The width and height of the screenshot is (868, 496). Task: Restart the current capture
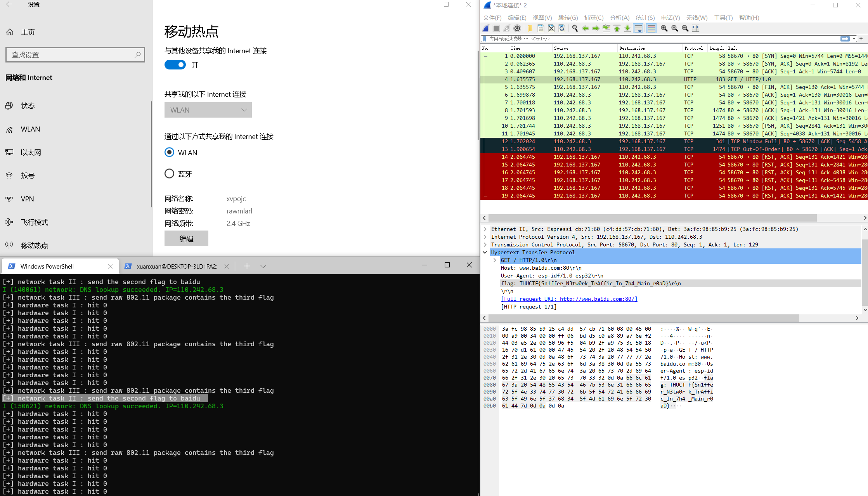click(x=507, y=28)
